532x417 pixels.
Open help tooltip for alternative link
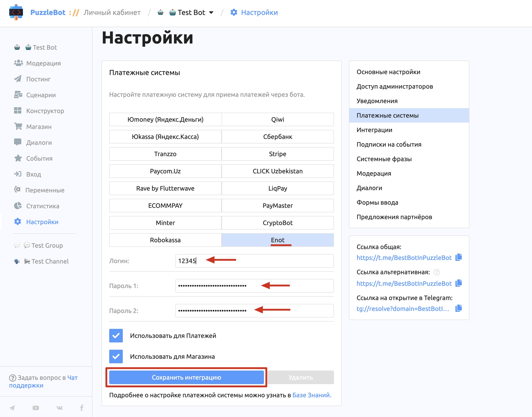[x=437, y=272]
